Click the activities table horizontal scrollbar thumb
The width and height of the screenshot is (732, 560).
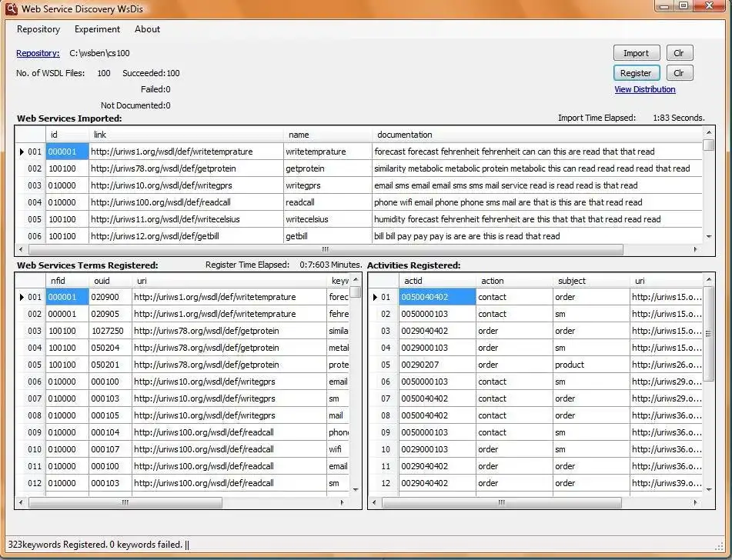(x=501, y=502)
